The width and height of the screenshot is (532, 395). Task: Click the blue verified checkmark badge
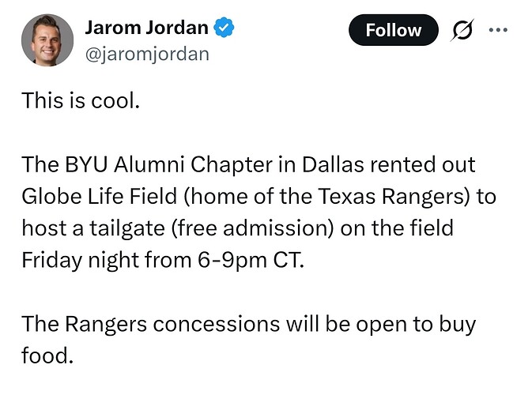pyautogui.click(x=224, y=29)
